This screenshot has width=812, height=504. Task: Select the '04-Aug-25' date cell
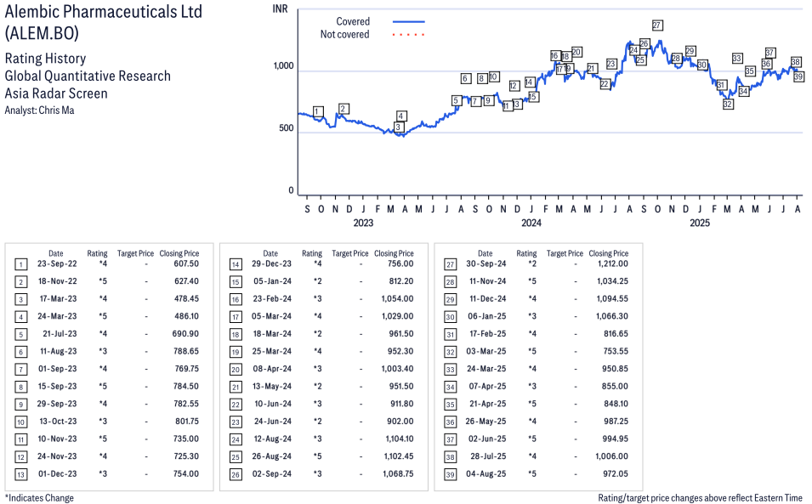(486, 474)
